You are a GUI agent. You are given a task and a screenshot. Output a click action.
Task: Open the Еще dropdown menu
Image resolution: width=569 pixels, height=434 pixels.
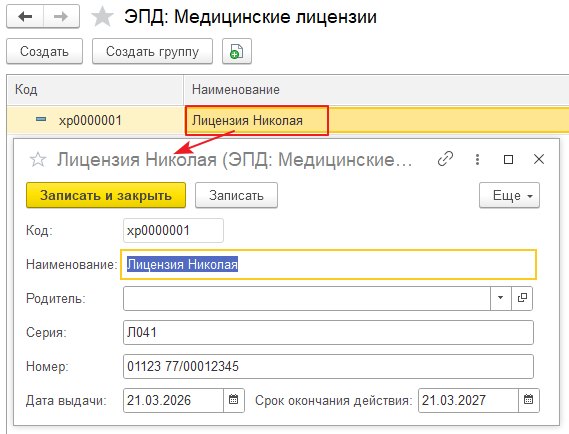pyautogui.click(x=509, y=196)
